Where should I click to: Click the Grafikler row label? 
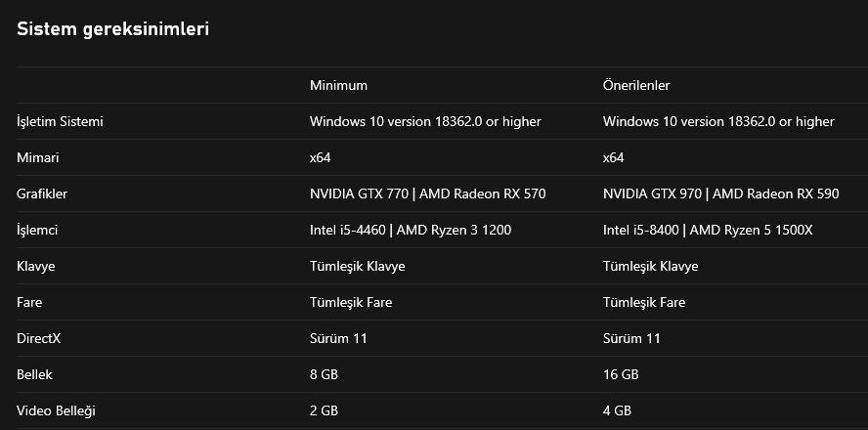point(42,193)
